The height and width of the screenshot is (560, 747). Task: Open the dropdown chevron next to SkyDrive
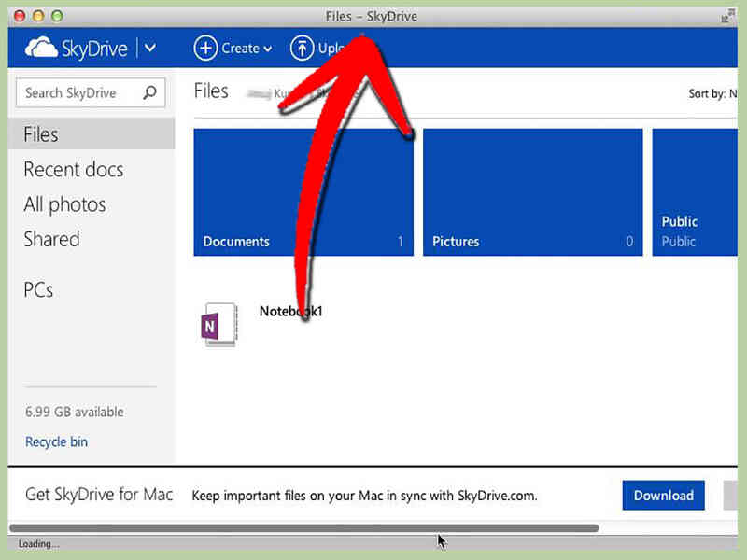pos(150,48)
